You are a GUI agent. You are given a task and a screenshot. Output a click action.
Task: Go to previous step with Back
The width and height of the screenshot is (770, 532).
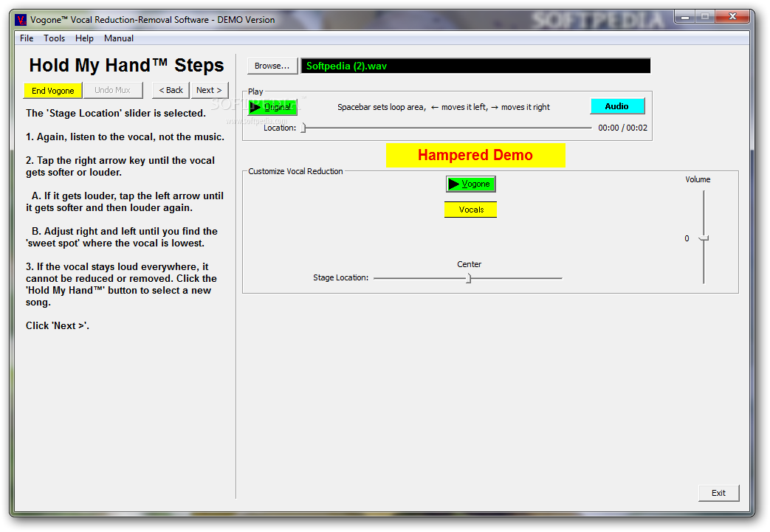(x=171, y=90)
